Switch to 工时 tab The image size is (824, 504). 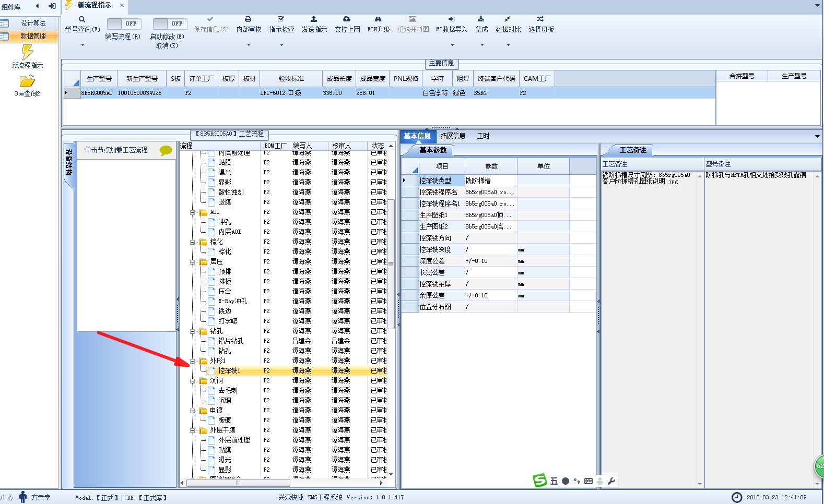click(x=484, y=136)
